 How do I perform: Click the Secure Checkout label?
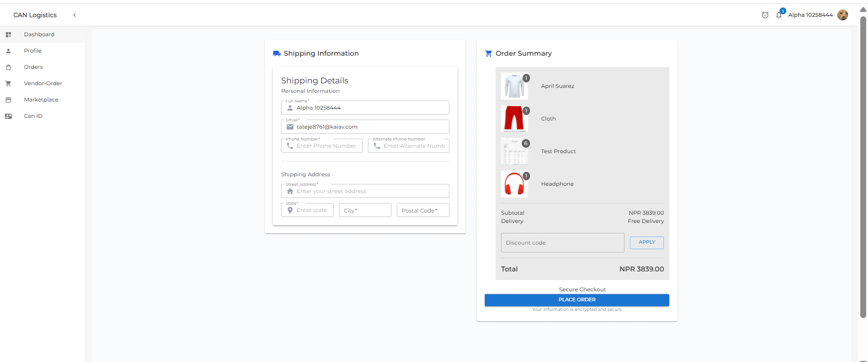click(582, 290)
